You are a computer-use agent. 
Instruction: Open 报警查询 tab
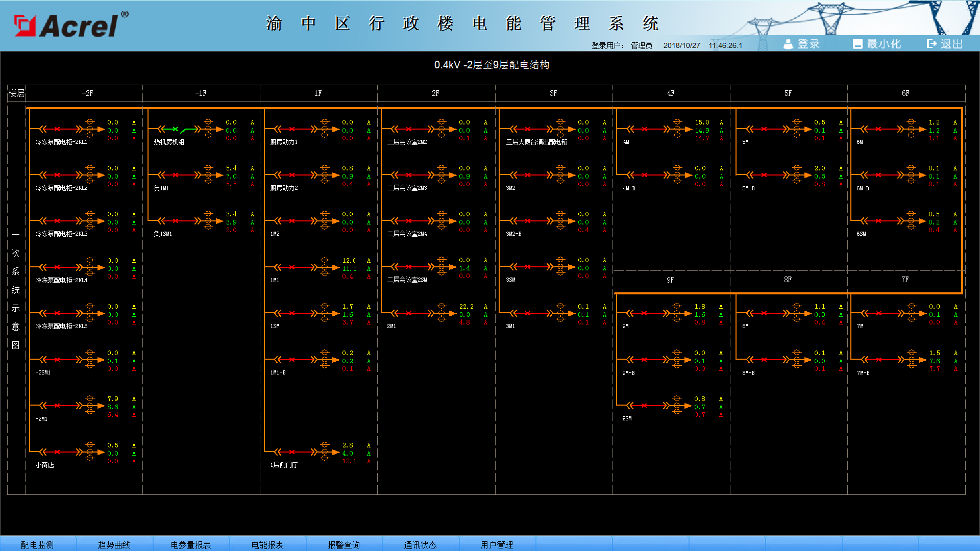pyautogui.click(x=344, y=544)
